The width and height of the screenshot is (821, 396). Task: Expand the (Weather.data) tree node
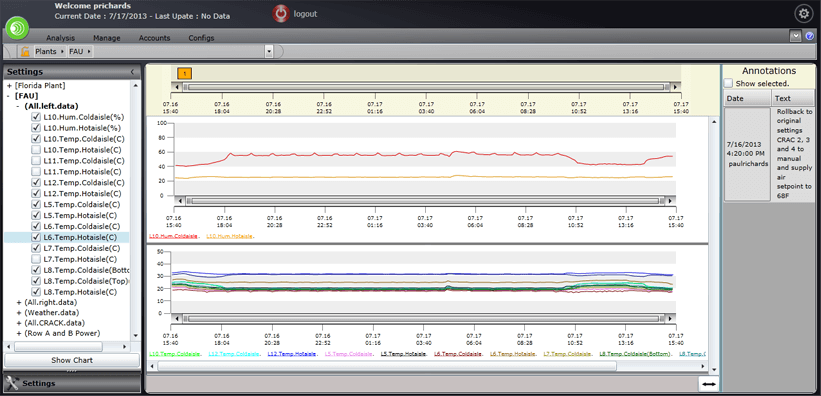pyautogui.click(x=19, y=313)
